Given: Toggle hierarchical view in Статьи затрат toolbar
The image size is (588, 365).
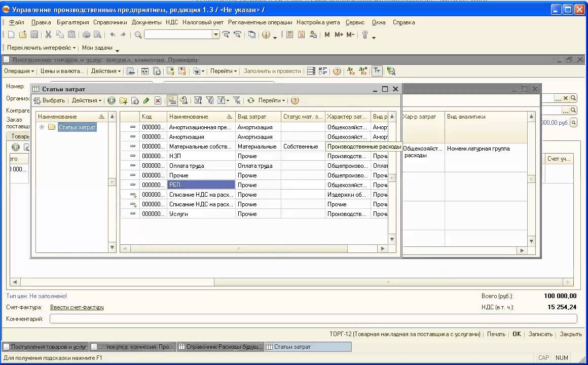Looking at the screenshot, I should point(172,100).
